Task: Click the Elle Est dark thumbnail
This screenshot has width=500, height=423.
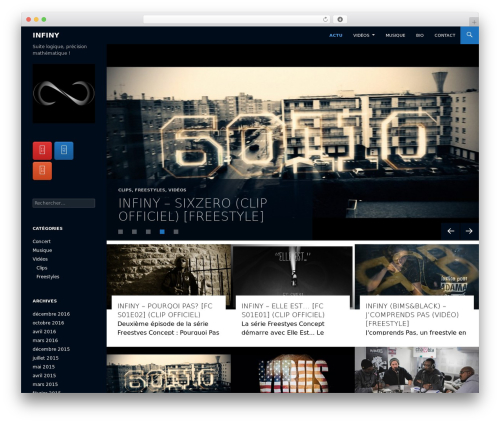Action: (293, 271)
